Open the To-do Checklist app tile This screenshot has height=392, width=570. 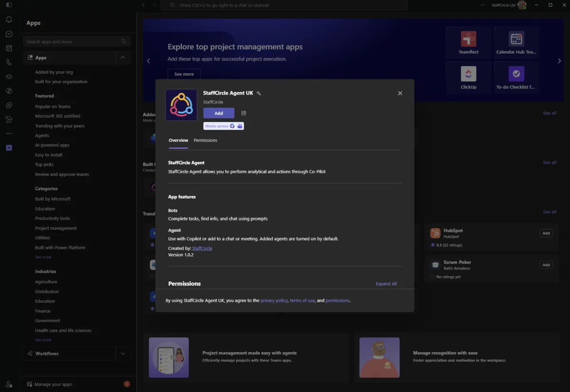[516, 77]
